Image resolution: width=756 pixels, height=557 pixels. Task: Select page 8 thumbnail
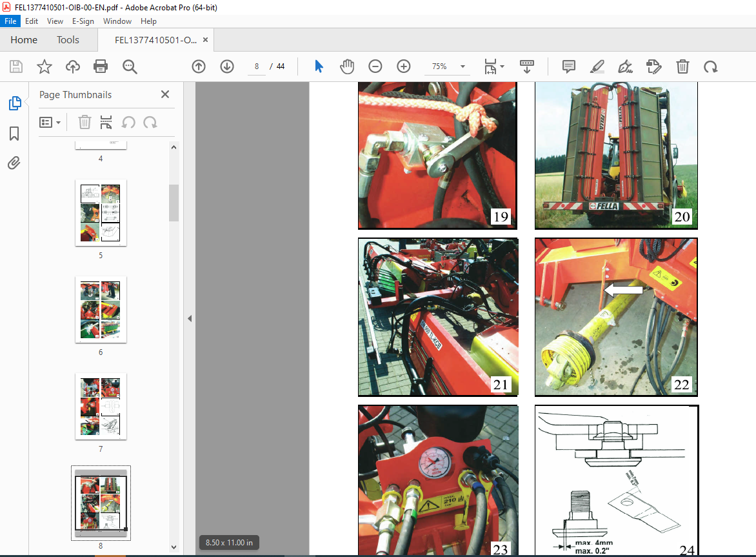101,503
